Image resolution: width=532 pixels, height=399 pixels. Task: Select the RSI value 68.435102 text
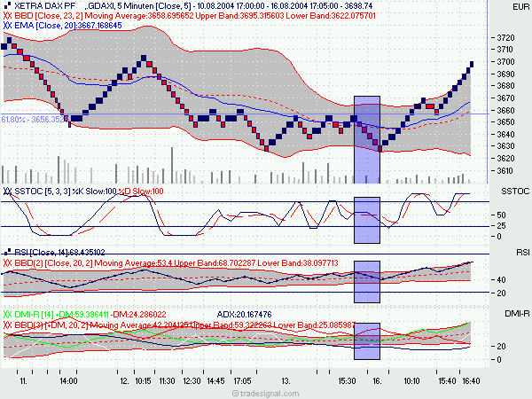click(87, 252)
